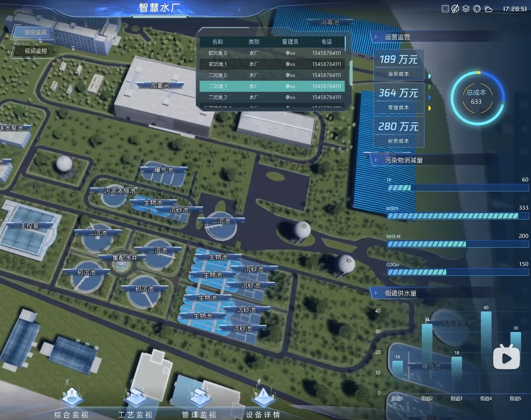Toggle the blue legend dot beside 管理成本

(x=429, y=97)
